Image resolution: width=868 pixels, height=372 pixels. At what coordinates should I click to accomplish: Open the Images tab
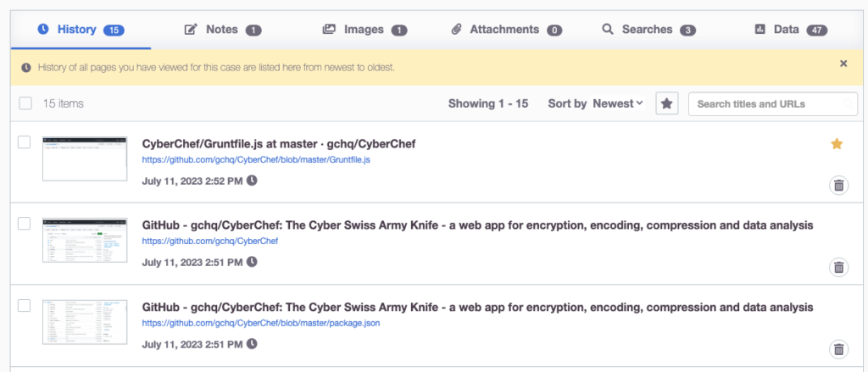pos(364,30)
